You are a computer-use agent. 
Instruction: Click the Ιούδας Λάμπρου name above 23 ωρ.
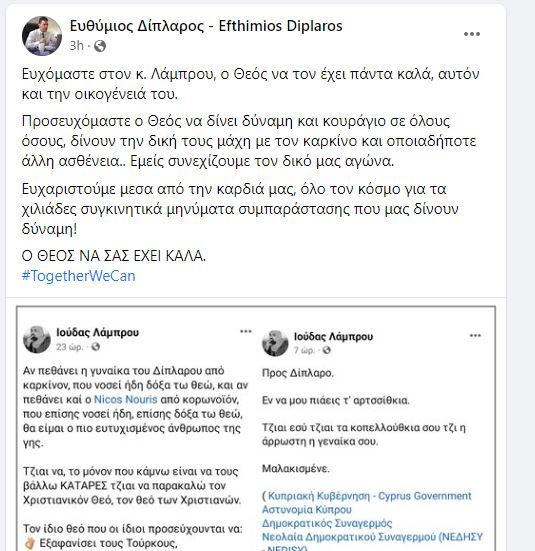click(97, 332)
